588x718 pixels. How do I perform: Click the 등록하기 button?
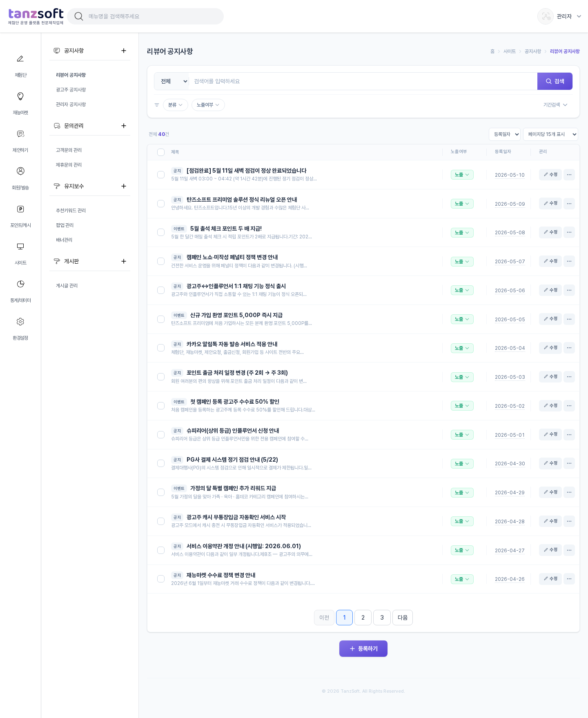[x=363, y=649]
